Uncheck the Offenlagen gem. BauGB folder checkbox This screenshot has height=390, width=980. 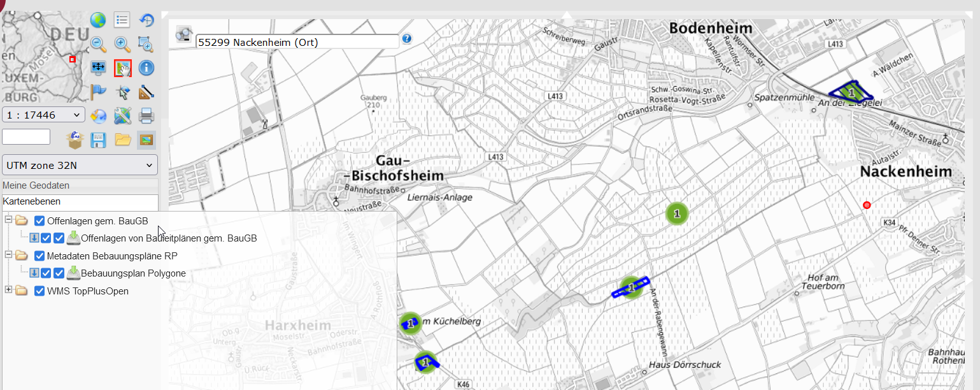[39, 221]
